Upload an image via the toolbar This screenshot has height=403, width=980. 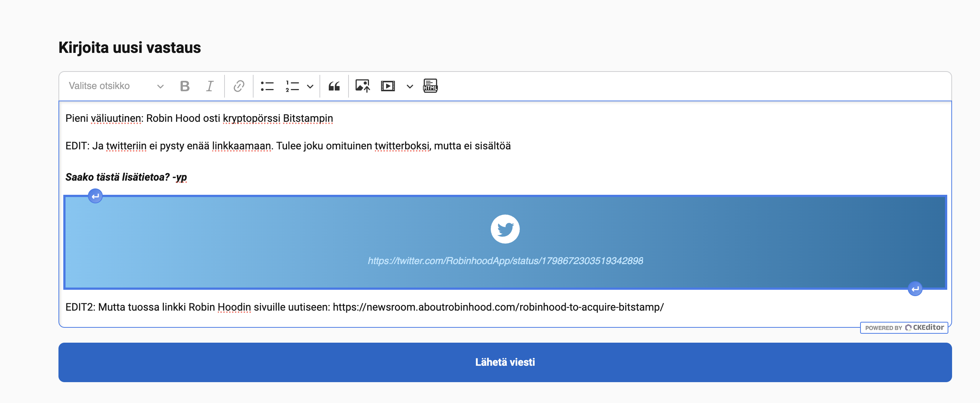coord(363,86)
